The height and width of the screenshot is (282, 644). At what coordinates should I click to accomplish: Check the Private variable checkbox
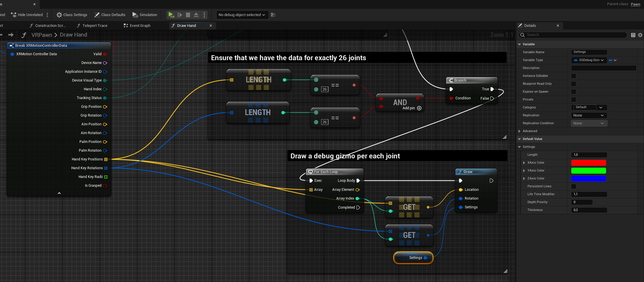(574, 99)
